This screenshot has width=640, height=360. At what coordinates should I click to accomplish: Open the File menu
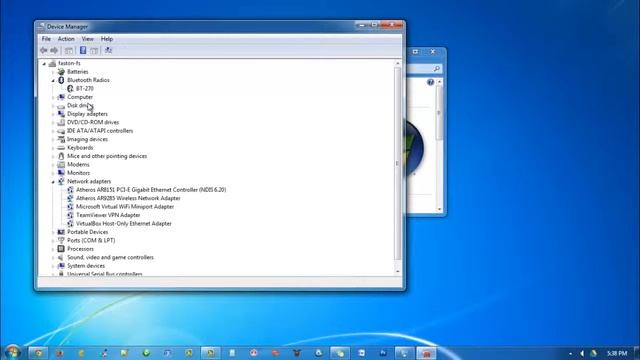(x=46, y=39)
